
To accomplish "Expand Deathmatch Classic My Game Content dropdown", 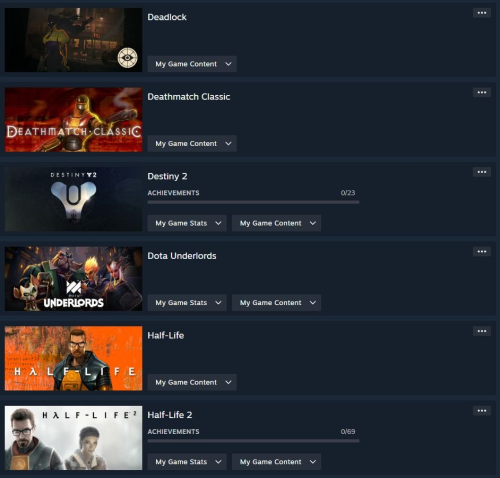I will [x=192, y=144].
